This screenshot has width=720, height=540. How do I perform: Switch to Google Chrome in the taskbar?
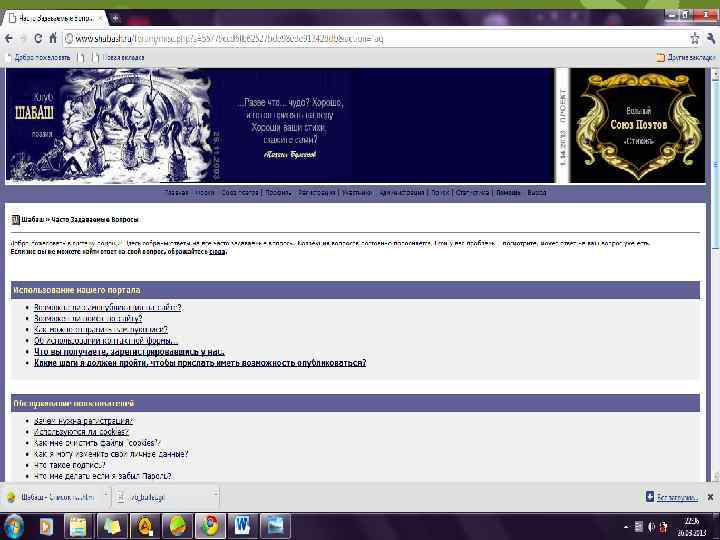point(210,526)
